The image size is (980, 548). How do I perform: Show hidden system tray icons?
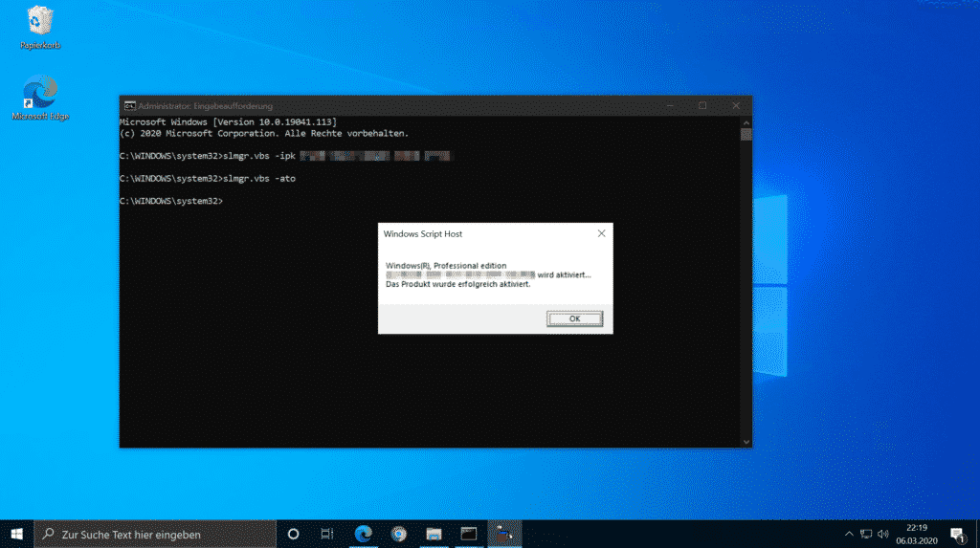[849, 535]
